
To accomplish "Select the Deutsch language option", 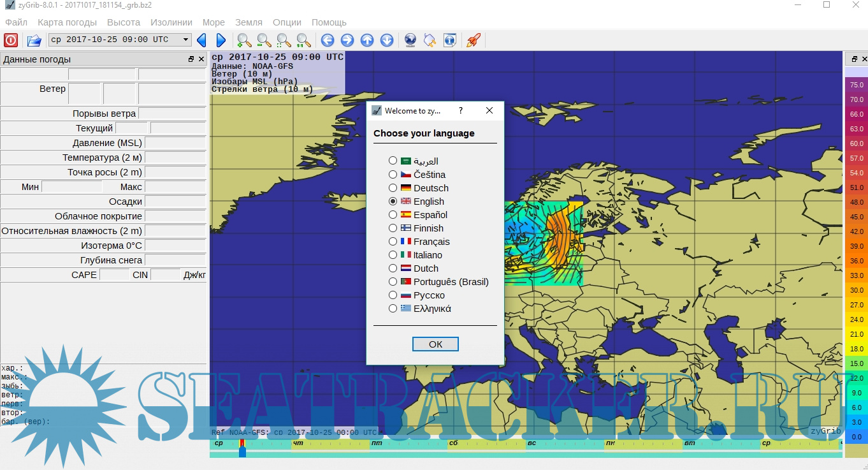I will [393, 187].
